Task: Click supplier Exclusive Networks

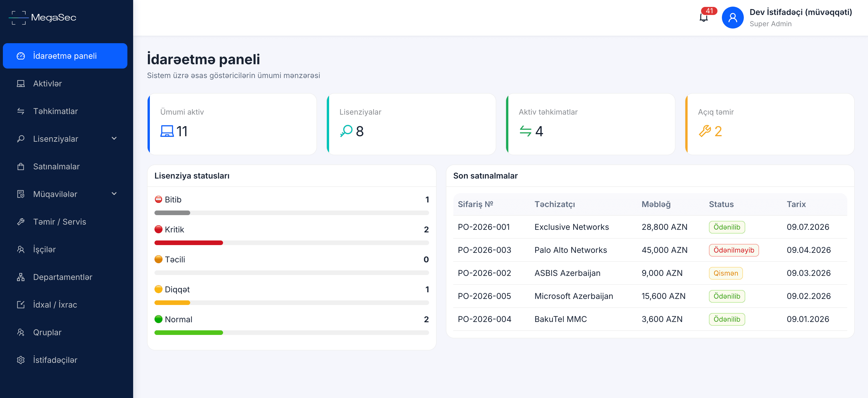Action: [571, 227]
